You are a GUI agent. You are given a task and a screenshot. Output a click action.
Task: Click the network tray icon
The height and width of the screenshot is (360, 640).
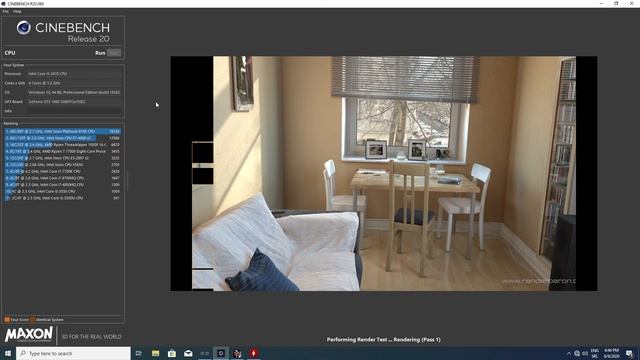(577, 353)
